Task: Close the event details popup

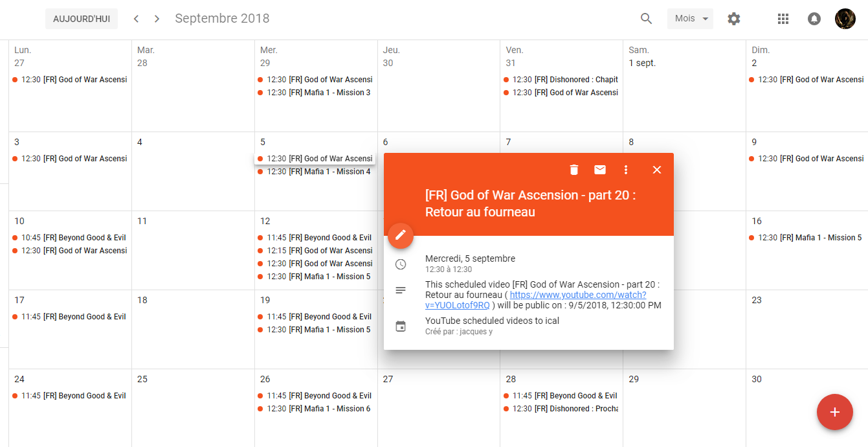Action: coord(657,170)
